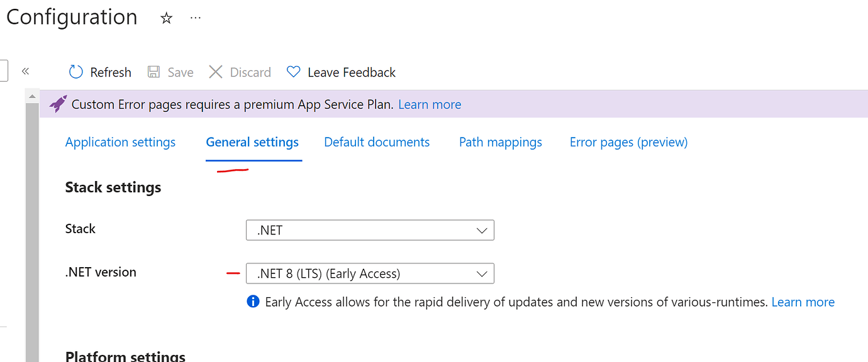This screenshot has width=868, height=362.
Task: Click the info icon beside Early Access note
Action: (252, 302)
